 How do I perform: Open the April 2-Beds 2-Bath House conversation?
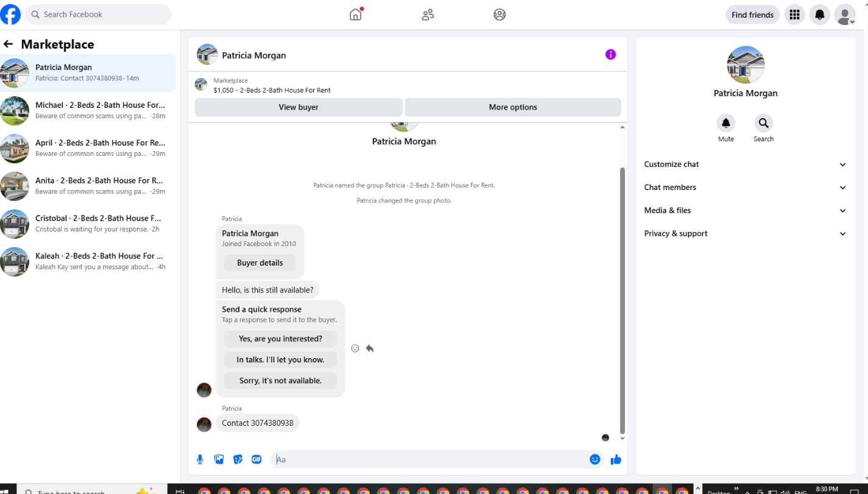(x=88, y=149)
